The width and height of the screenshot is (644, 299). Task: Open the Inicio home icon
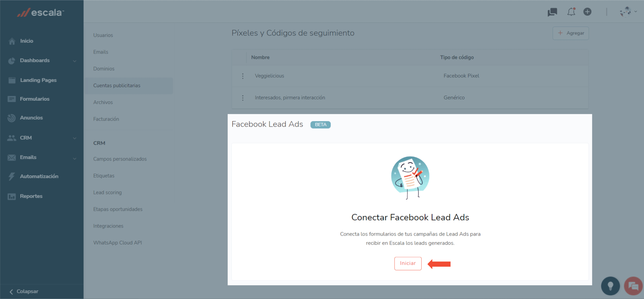click(12, 41)
